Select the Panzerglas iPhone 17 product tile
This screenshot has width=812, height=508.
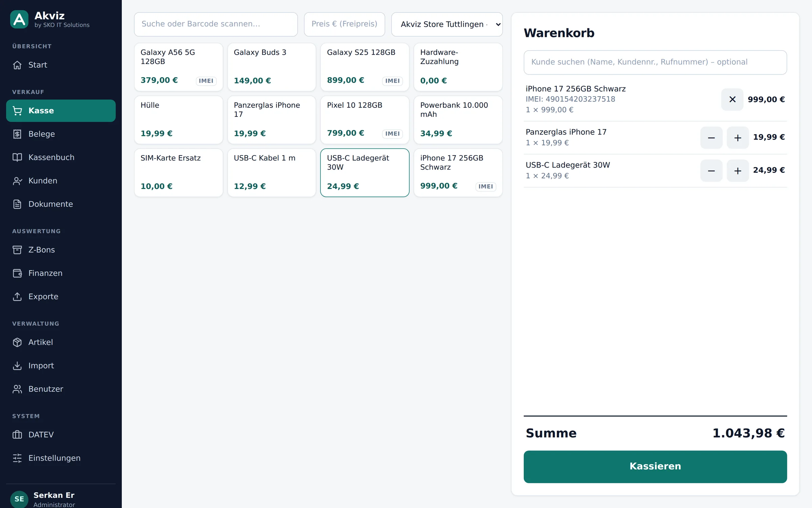coord(272,120)
